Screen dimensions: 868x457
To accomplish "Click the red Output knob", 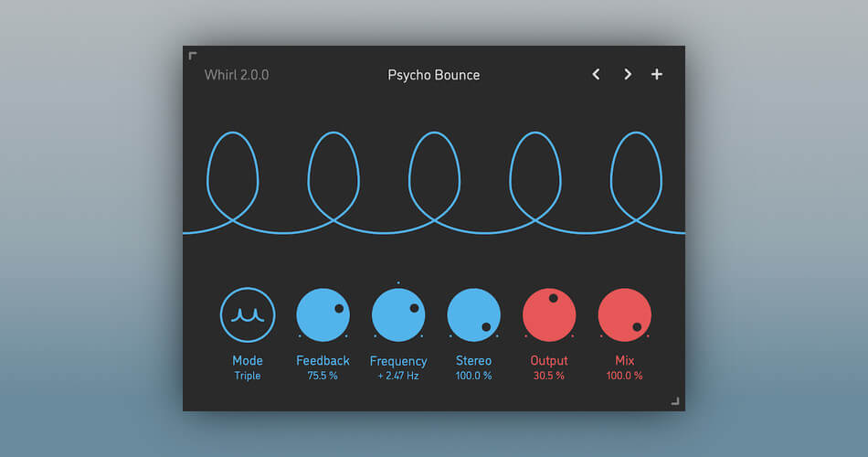I will click(x=548, y=314).
